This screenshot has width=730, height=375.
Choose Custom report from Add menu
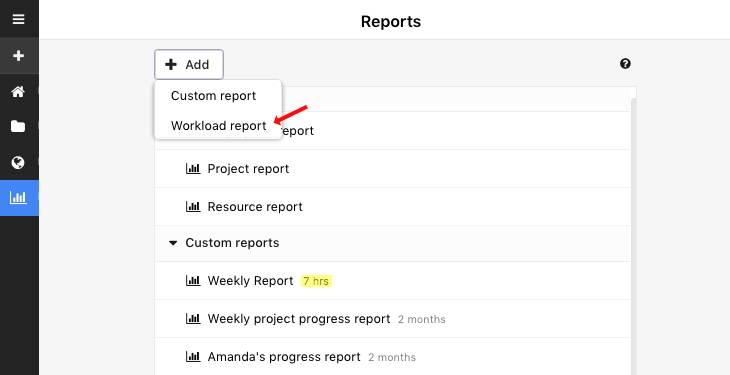(213, 96)
